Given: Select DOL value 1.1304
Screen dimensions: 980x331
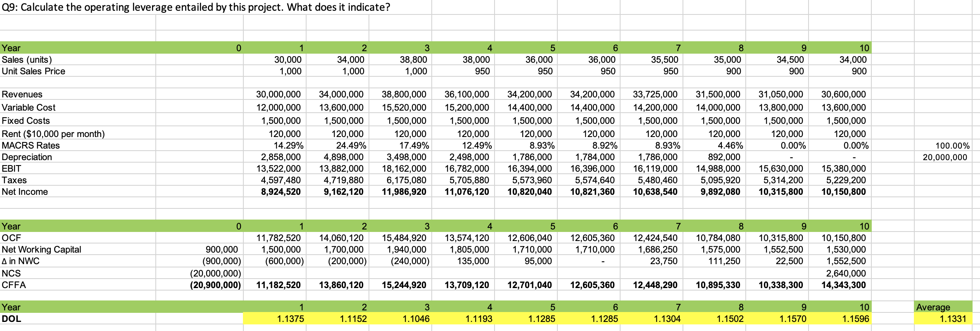Looking at the screenshot, I should pyautogui.click(x=652, y=319).
